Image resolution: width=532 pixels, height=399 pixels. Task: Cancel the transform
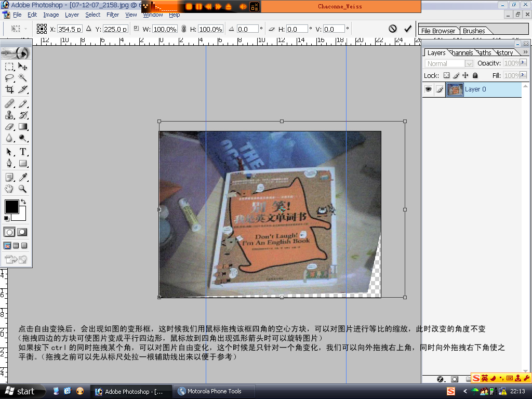(x=393, y=29)
